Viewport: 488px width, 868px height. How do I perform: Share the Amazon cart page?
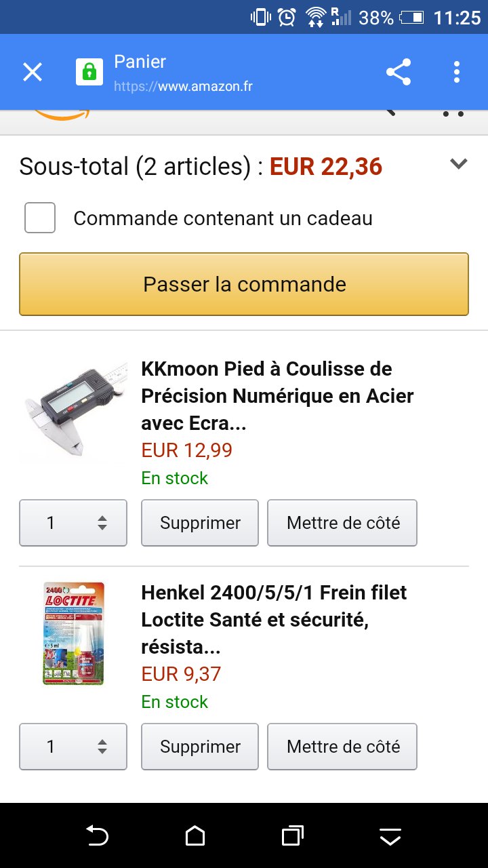coord(399,72)
